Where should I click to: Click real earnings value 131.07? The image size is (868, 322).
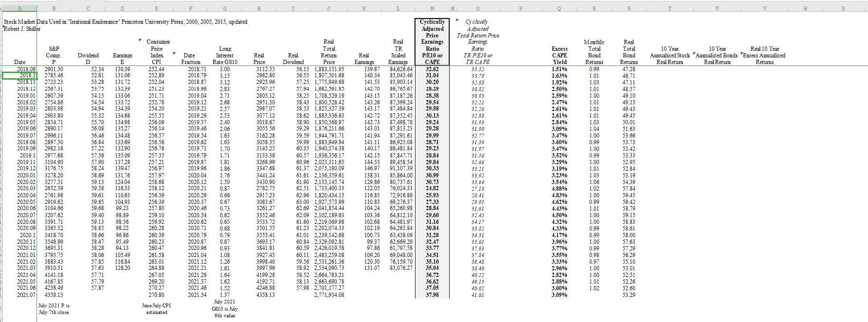pyautogui.click(x=372, y=268)
